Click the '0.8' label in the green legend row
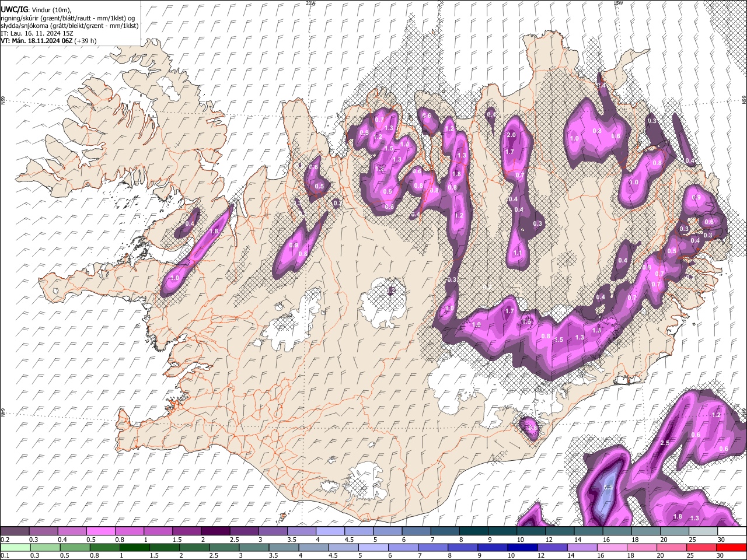Image resolution: width=747 pixels, height=560 pixels. coord(93,556)
